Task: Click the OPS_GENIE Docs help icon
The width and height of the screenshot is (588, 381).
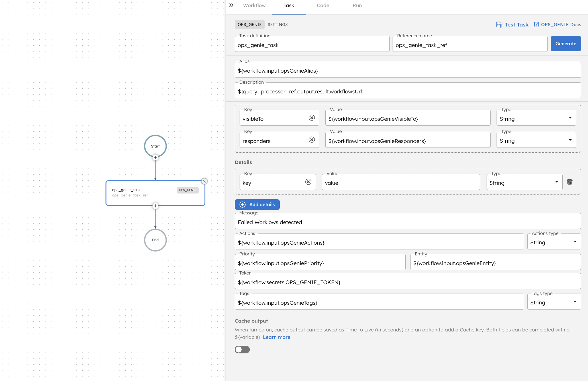Action: (x=536, y=24)
